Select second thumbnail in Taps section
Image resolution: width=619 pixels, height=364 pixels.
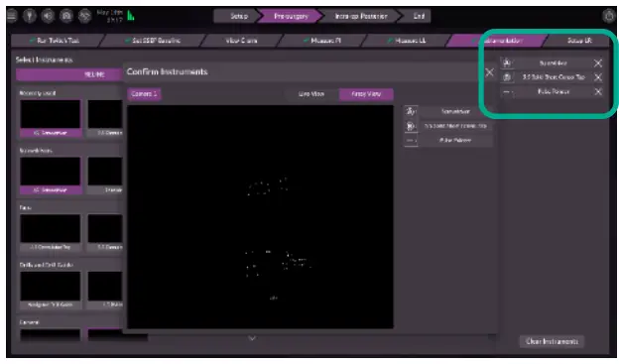click(x=105, y=232)
